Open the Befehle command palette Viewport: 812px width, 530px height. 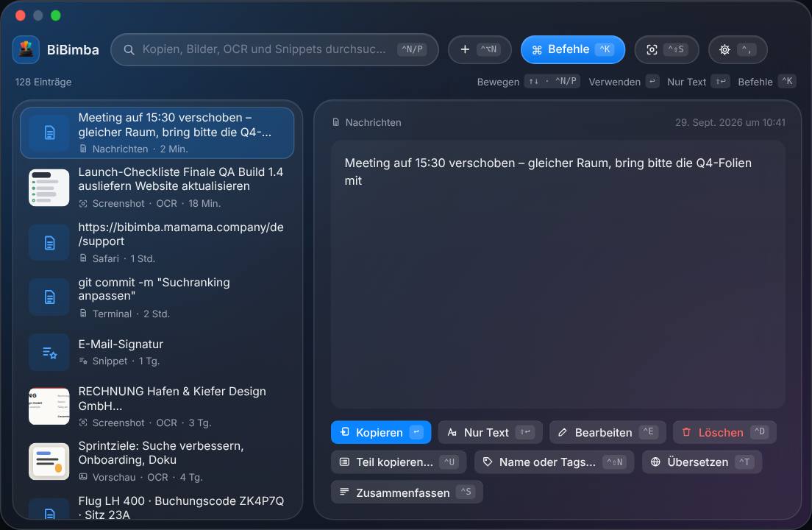573,50
